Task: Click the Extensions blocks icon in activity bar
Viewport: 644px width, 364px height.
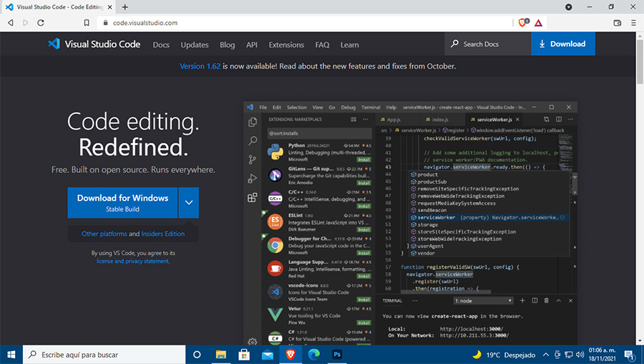Action: (253, 198)
